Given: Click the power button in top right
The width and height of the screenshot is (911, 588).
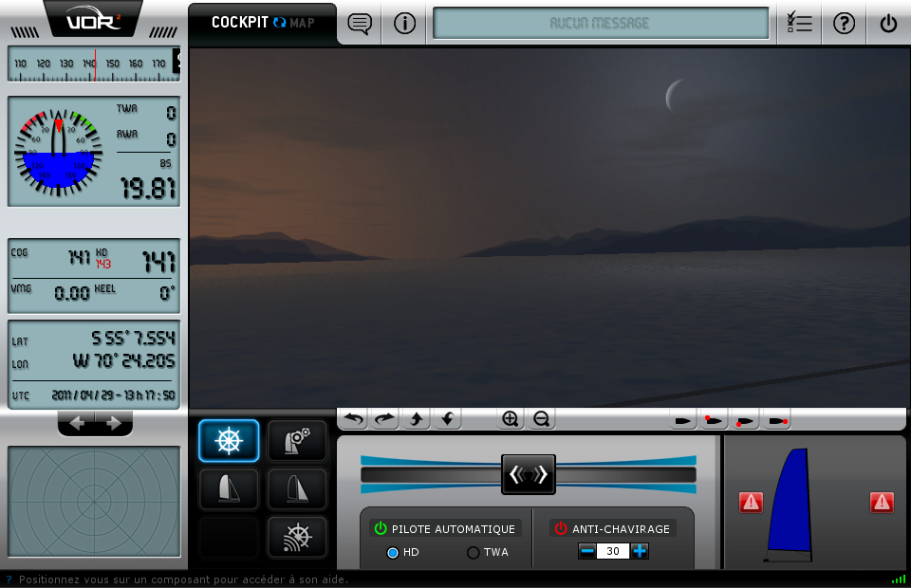Looking at the screenshot, I should point(888,24).
